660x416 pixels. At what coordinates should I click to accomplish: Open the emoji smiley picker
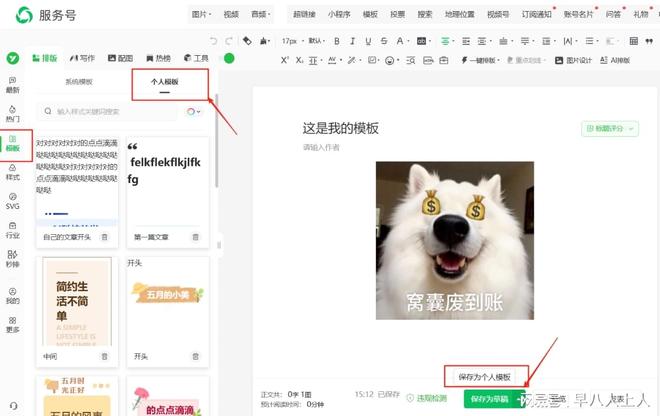tap(390, 61)
